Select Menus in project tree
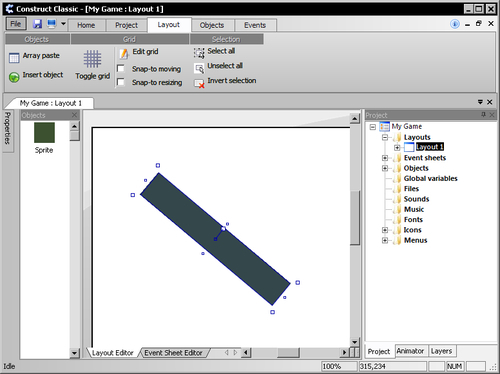500x374 pixels. 415,240
